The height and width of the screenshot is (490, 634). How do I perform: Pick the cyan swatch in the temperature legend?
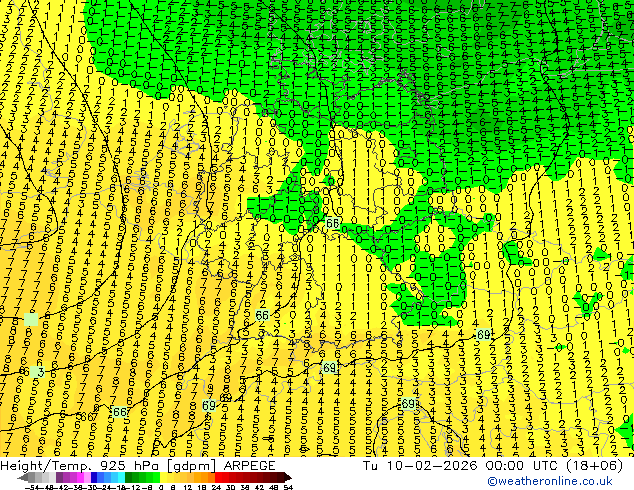point(121,477)
